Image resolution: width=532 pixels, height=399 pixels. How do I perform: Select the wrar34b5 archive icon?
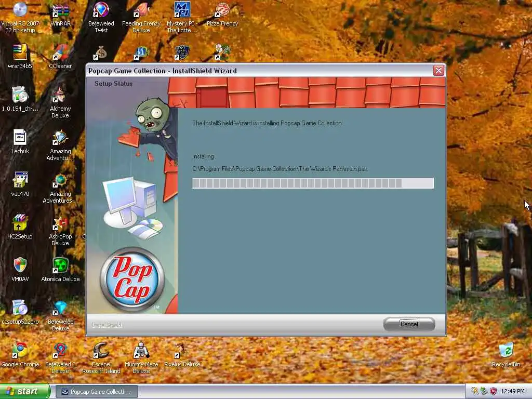[20, 57]
